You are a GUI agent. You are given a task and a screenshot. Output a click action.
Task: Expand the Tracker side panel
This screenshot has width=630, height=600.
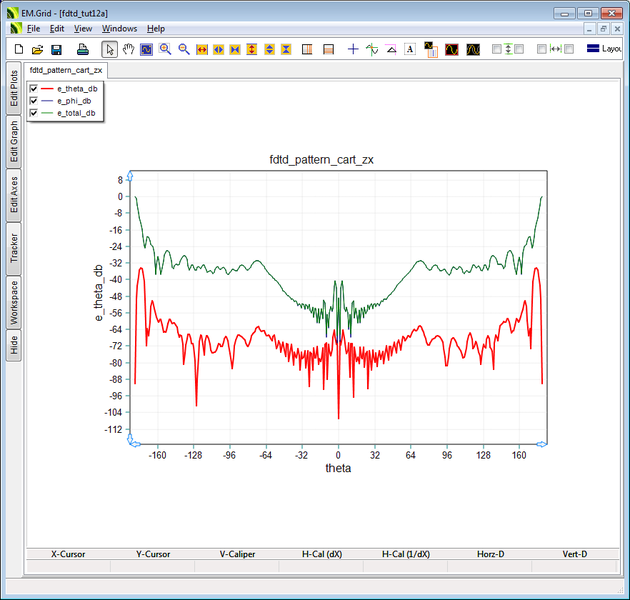click(x=14, y=249)
